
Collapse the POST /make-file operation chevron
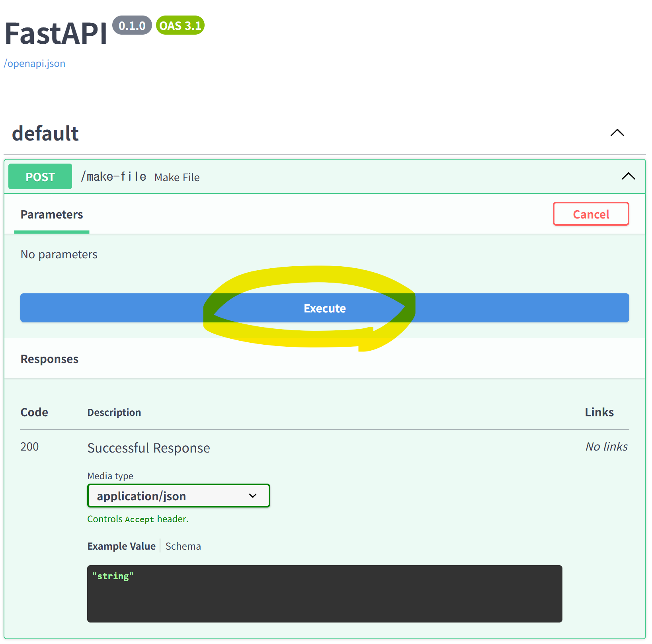click(628, 176)
